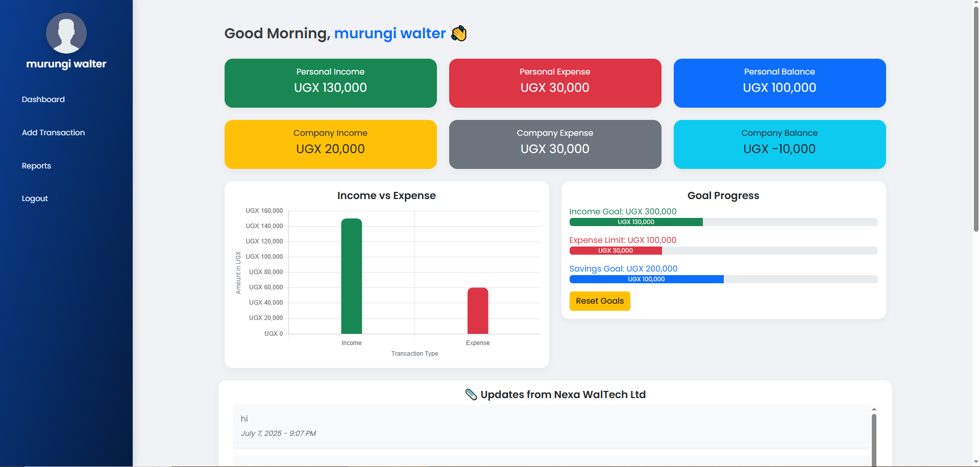Click the user profile avatar icon

point(66,33)
